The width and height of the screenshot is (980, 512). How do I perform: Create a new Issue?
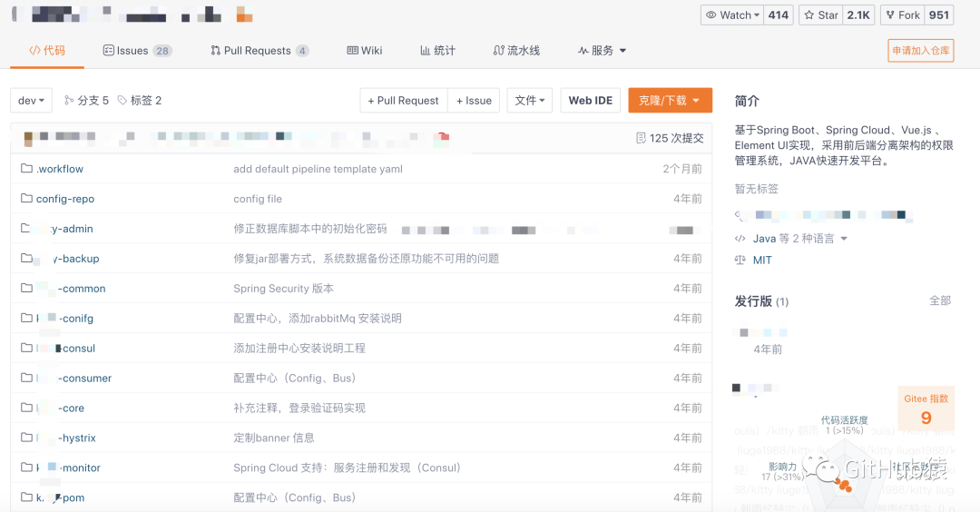tap(474, 100)
